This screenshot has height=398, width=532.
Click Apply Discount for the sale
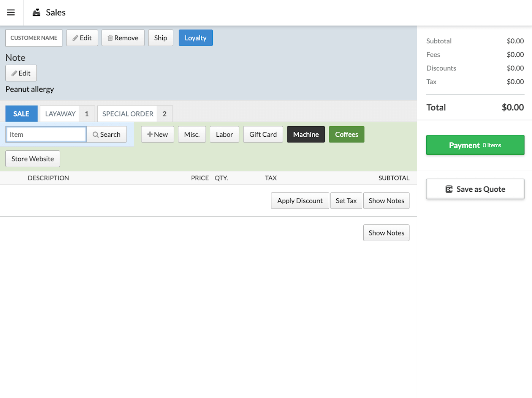(300, 201)
